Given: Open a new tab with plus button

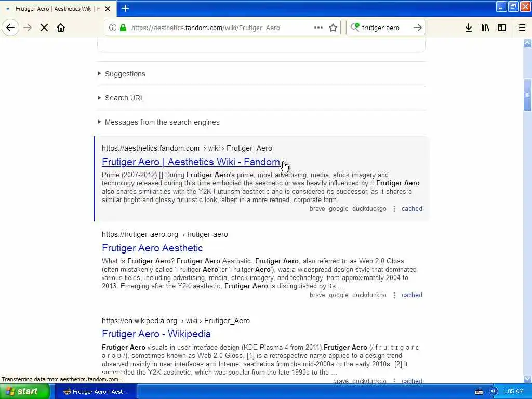Looking at the screenshot, I should click(125, 8).
